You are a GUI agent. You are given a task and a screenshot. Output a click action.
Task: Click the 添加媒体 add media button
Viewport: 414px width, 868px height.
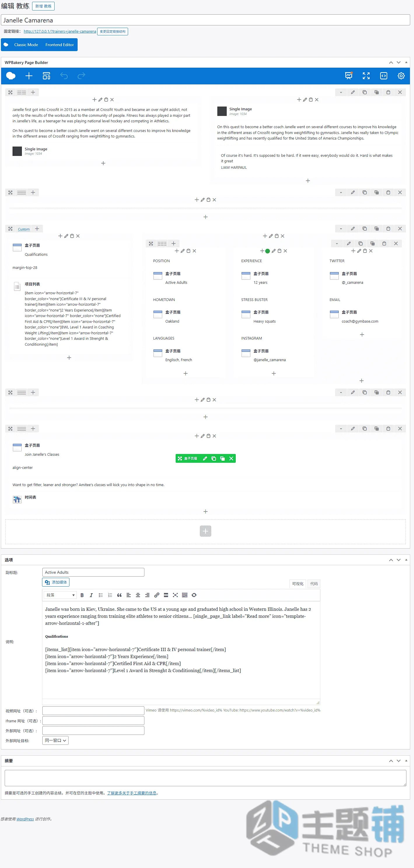click(56, 582)
